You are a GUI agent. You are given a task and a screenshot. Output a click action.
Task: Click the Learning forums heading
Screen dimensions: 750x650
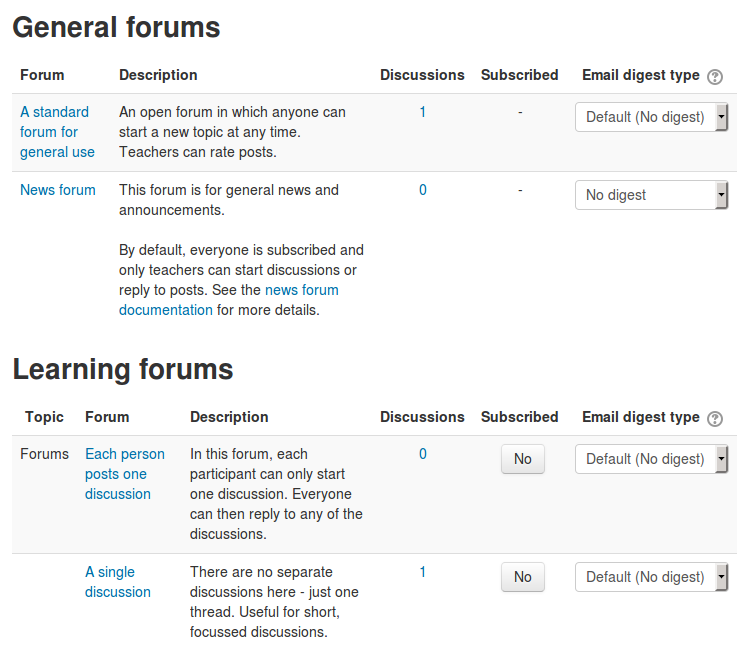[123, 370]
